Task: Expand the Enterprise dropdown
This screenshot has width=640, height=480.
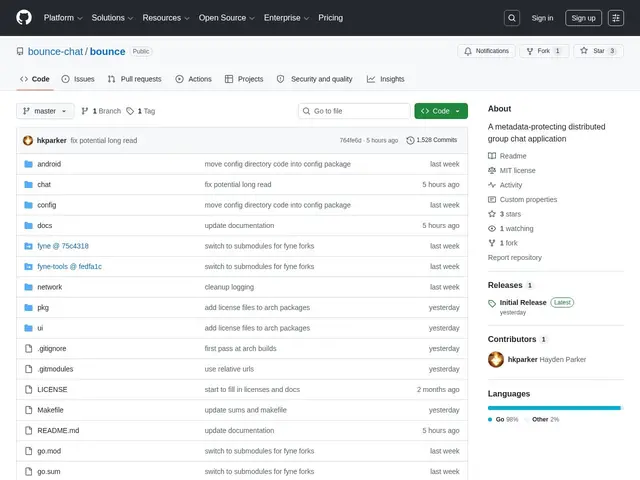Action: point(286,18)
